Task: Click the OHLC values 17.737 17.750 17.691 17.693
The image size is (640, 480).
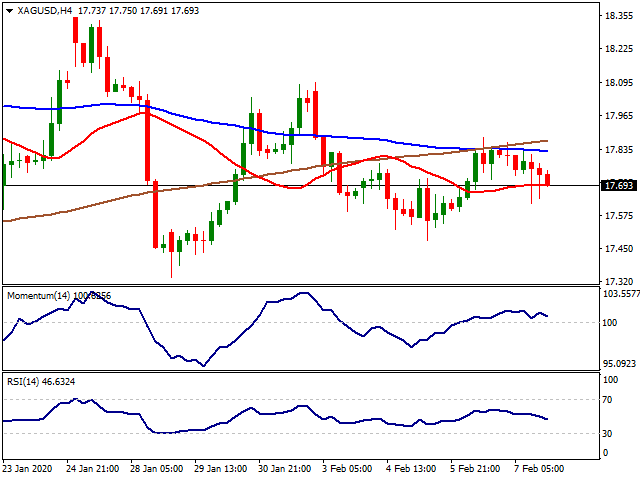Action: tap(138, 11)
